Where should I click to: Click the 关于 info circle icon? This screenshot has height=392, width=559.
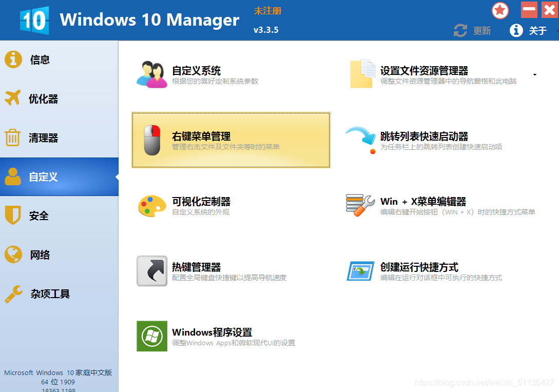pos(516,30)
